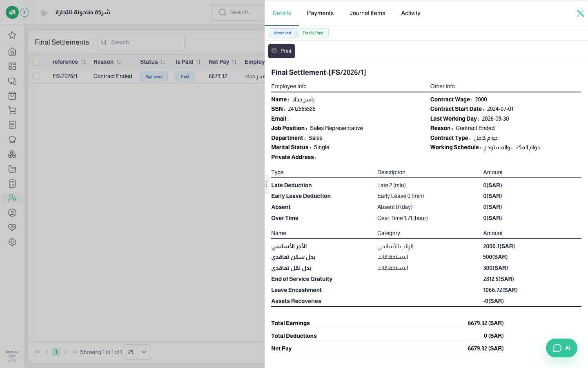The width and height of the screenshot is (588, 368).
Task: Go to the home icon in sidebar
Action: (x=12, y=52)
